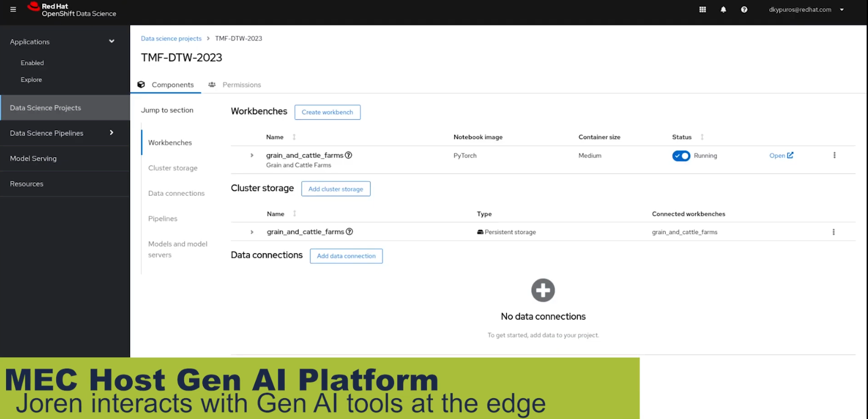The width and height of the screenshot is (868, 419).
Task: Collapse the Applications navigation section
Action: 112,42
